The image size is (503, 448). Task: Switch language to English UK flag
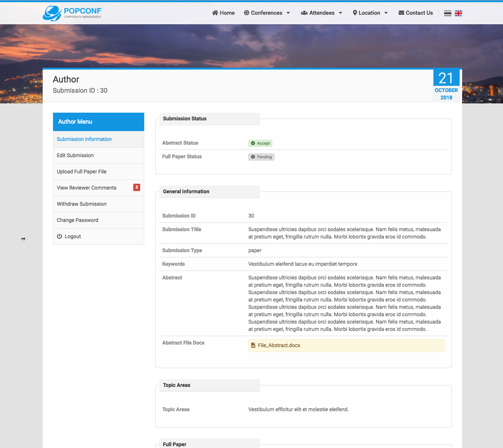pyautogui.click(x=458, y=13)
